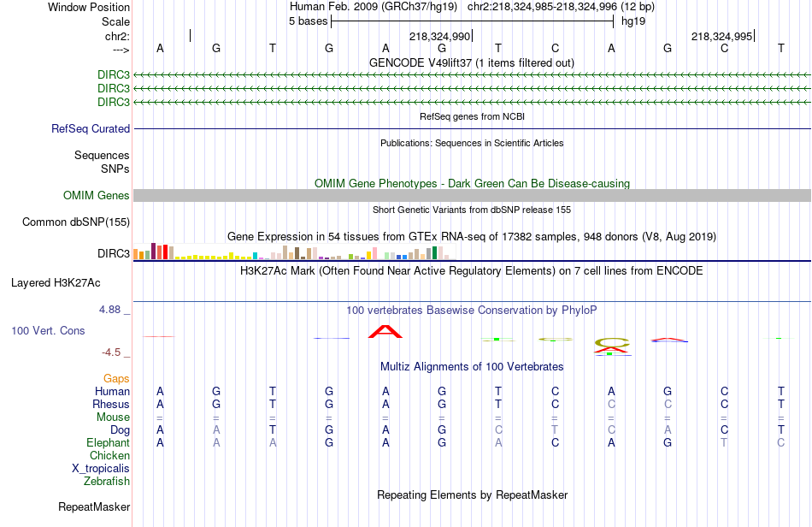Image resolution: width=812 pixels, height=527 pixels.
Task: Click the Window Position label
Action: coord(89,7)
